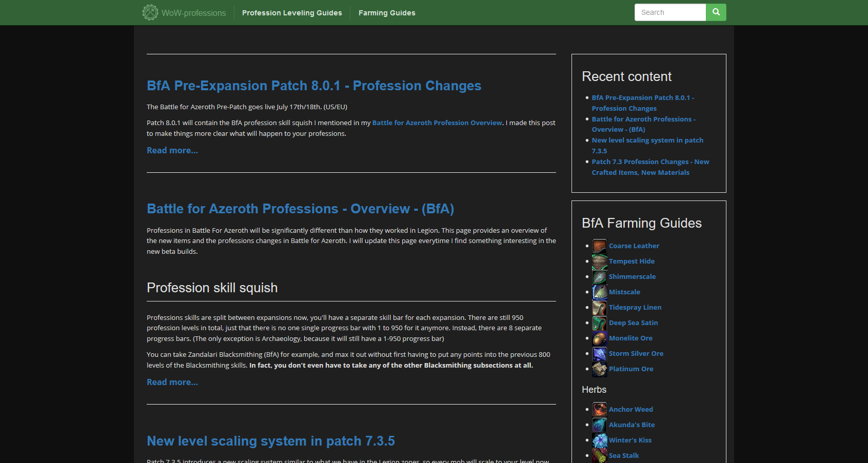
Task: Open the Sea Stalk farming guide link
Action: (624, 456)
